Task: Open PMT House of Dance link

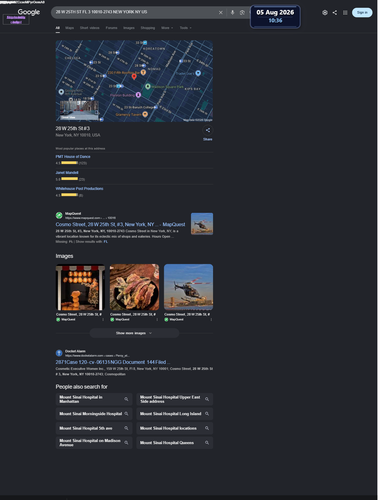Action: (x=73, y=157)
